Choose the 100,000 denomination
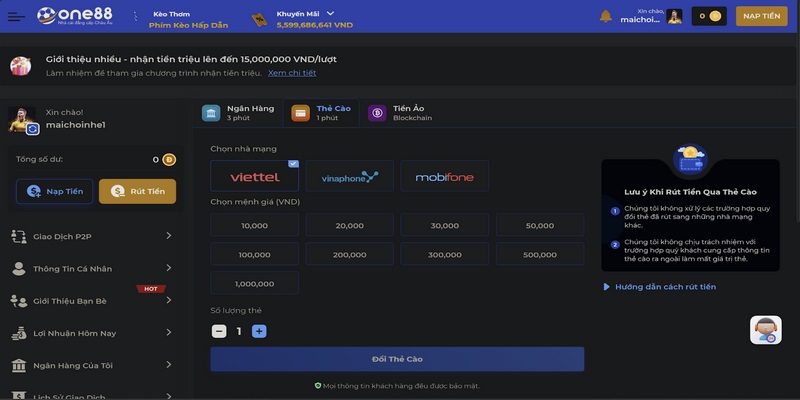The image size is (800, 400). tap(255, 254)
